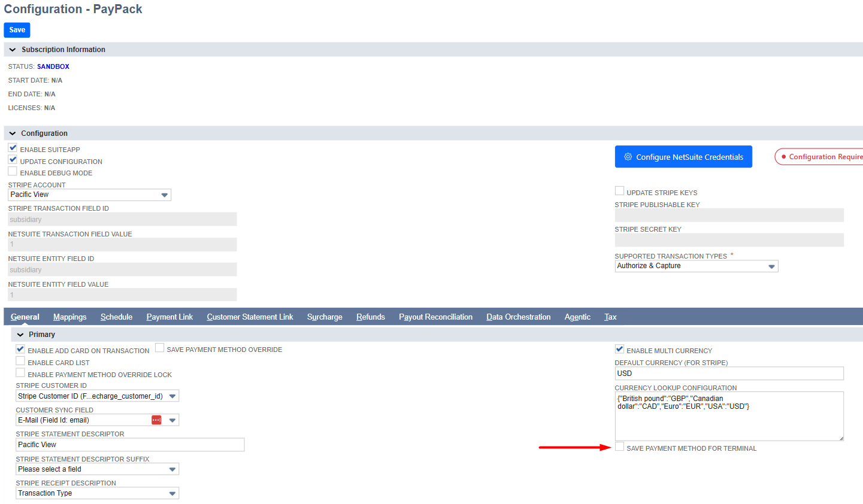
Task: Open the Customer Sync Field dropdown arrow
Action: [172, 420]
